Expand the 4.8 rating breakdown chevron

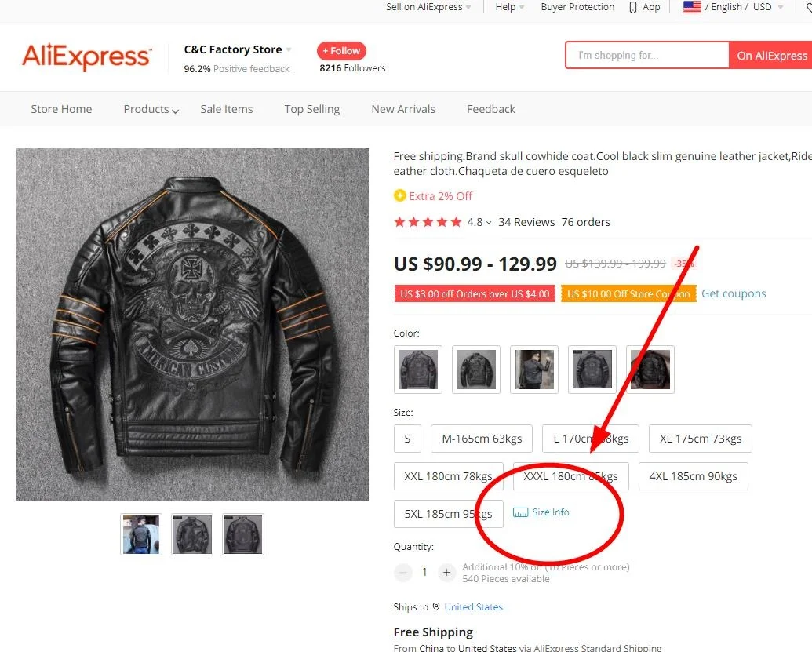coord(489,223)
